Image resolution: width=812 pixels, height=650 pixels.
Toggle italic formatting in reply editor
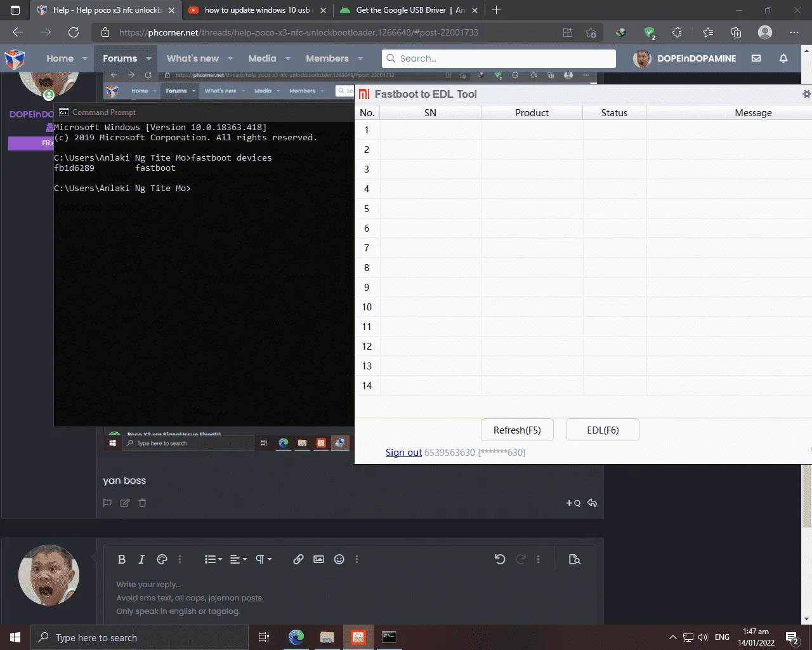(x=141, y=559)
